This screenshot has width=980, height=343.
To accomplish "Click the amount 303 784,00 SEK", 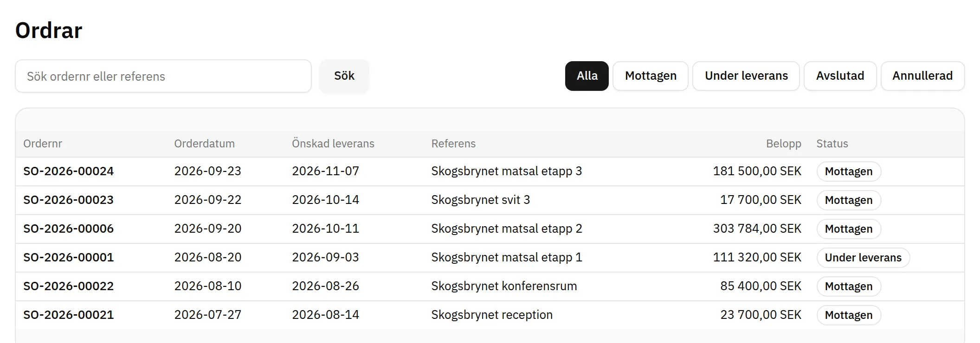I will [x=757, y=229].
